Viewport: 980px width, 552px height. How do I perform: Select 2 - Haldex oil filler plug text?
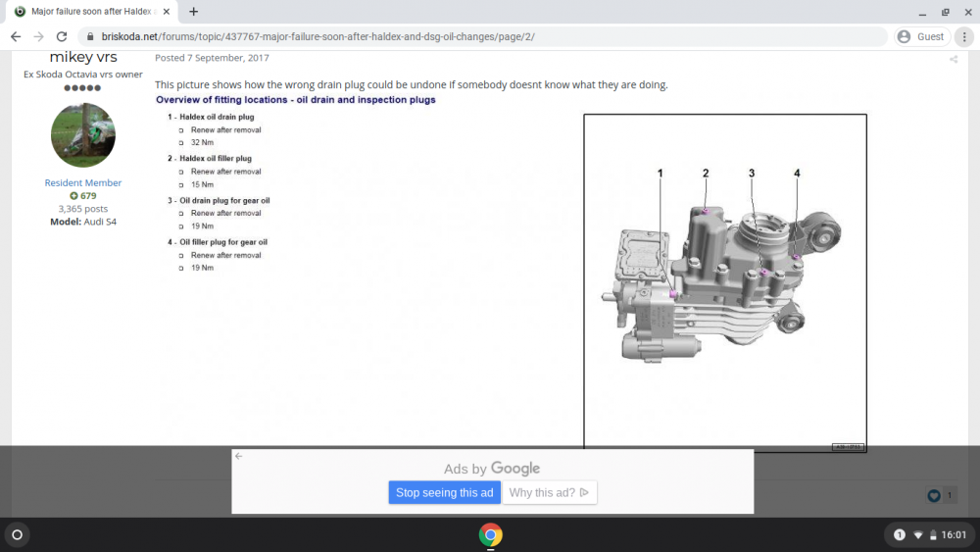pos(210,159)
